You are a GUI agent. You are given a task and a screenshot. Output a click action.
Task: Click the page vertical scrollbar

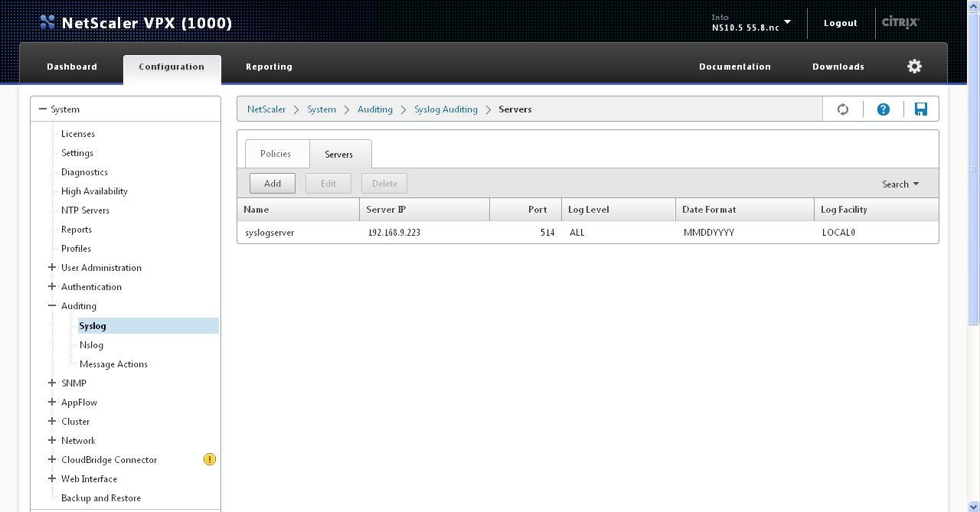[x=974, y=168]
